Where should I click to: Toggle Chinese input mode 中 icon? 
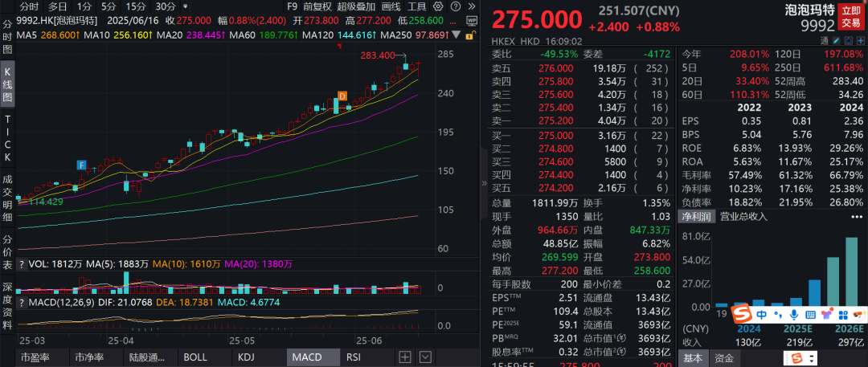[761, 315]
